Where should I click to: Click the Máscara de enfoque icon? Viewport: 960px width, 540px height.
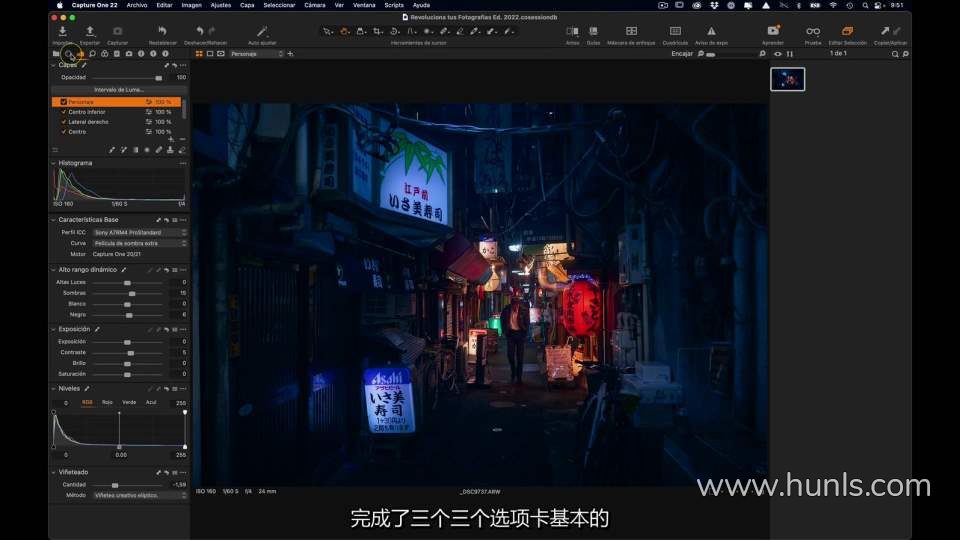(x=631, y=31)
